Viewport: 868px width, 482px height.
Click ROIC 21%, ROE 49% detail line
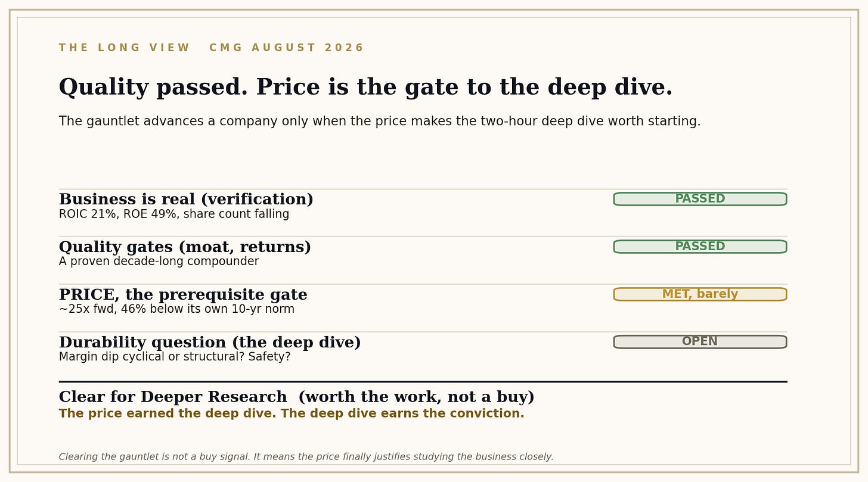pos(174,214)
